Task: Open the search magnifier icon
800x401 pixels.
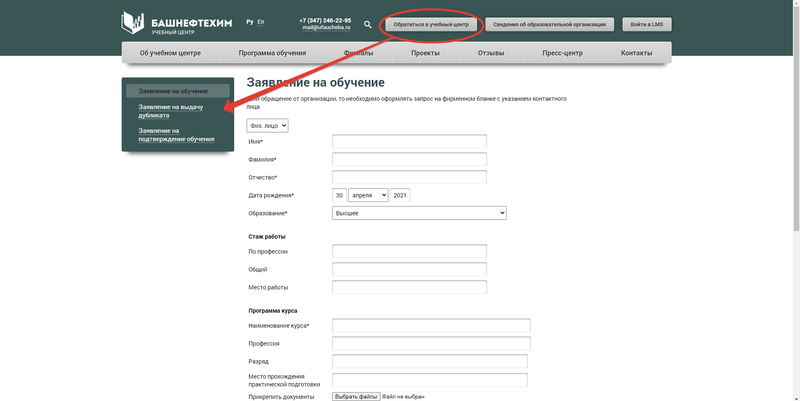Action: [368, 24]
